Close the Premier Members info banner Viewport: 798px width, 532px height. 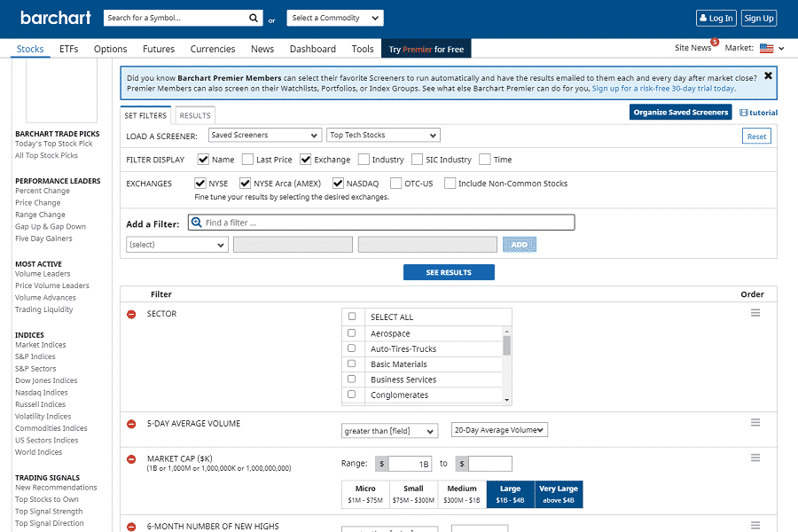[x=768, y=76]
